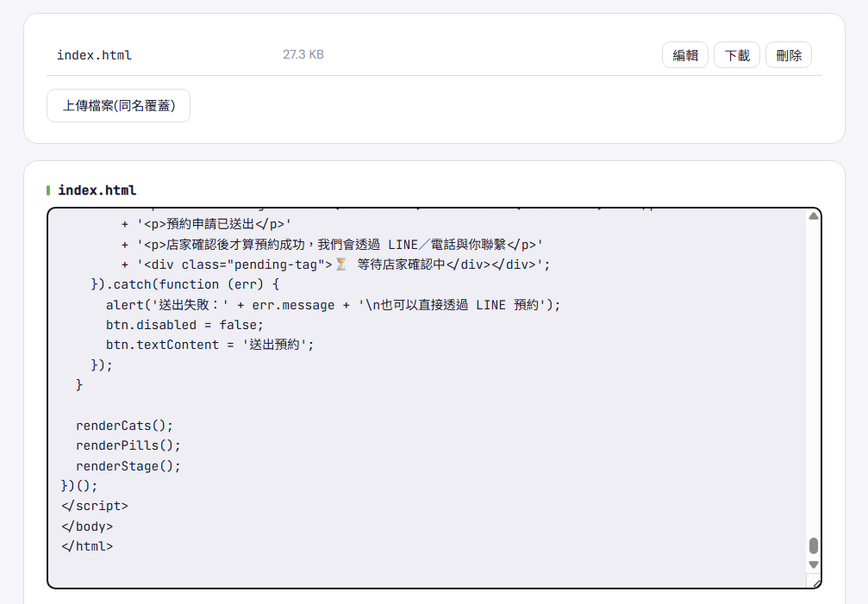Click the alert('送出失敗：' line
The width and height of the screenshot is (868, 604).
pos(334,305)
